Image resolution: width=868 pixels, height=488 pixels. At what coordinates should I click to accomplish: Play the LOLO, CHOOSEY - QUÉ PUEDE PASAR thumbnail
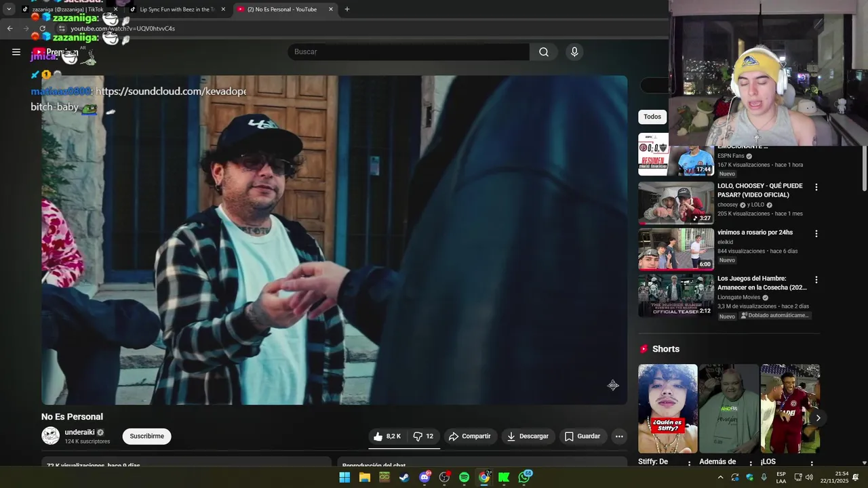[676, 203]
